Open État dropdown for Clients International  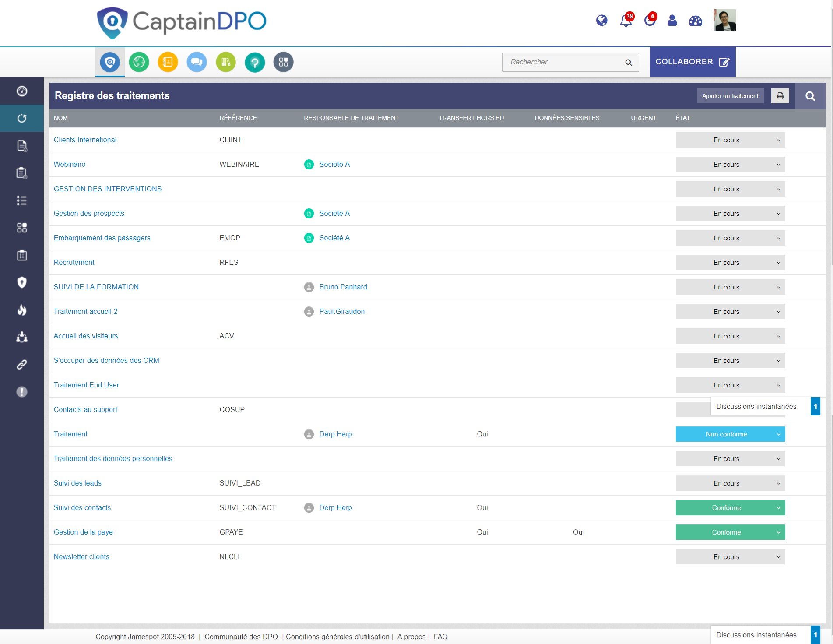point(730,140)
